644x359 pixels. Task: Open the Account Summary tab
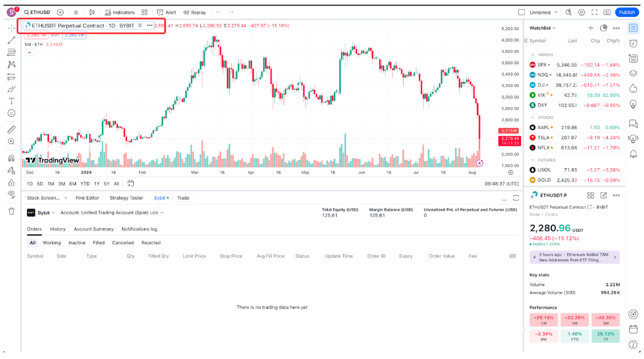click(93, 229)
